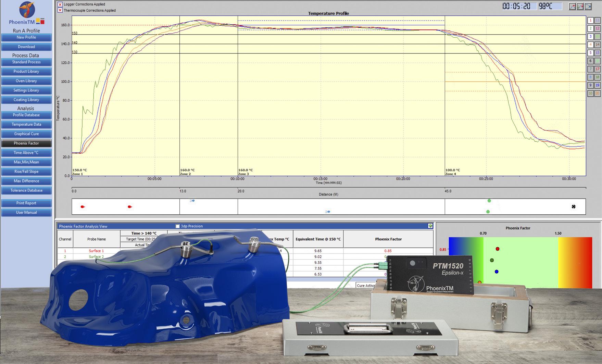Open Standard Process
This screenshot has height=364, width=602.
pos(26,62)
